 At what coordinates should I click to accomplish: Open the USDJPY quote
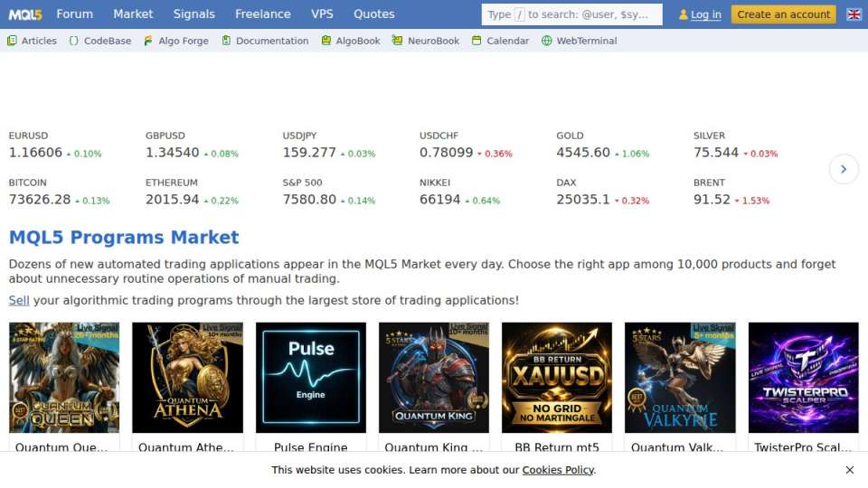329,145
